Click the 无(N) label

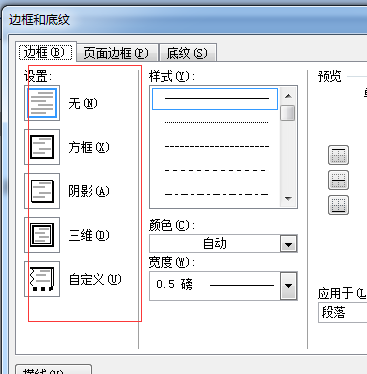click(x=83, y=103)
